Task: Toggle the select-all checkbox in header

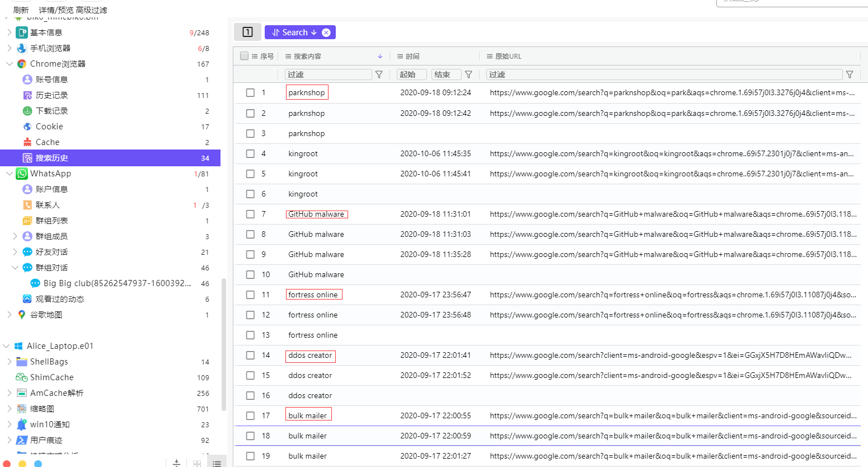Action: coord(244,56)
